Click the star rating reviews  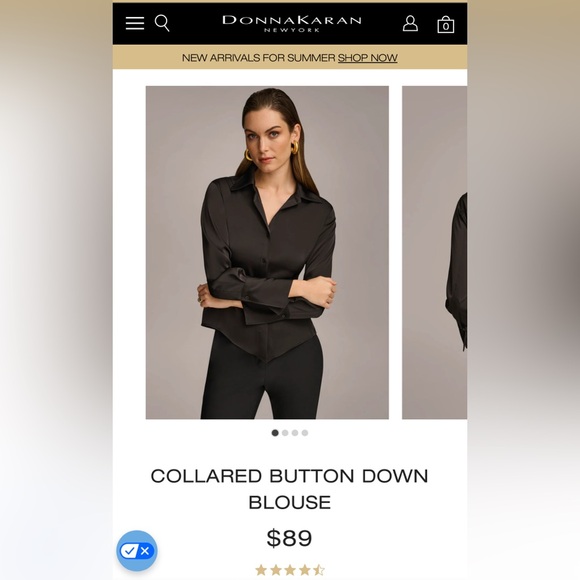290,570
